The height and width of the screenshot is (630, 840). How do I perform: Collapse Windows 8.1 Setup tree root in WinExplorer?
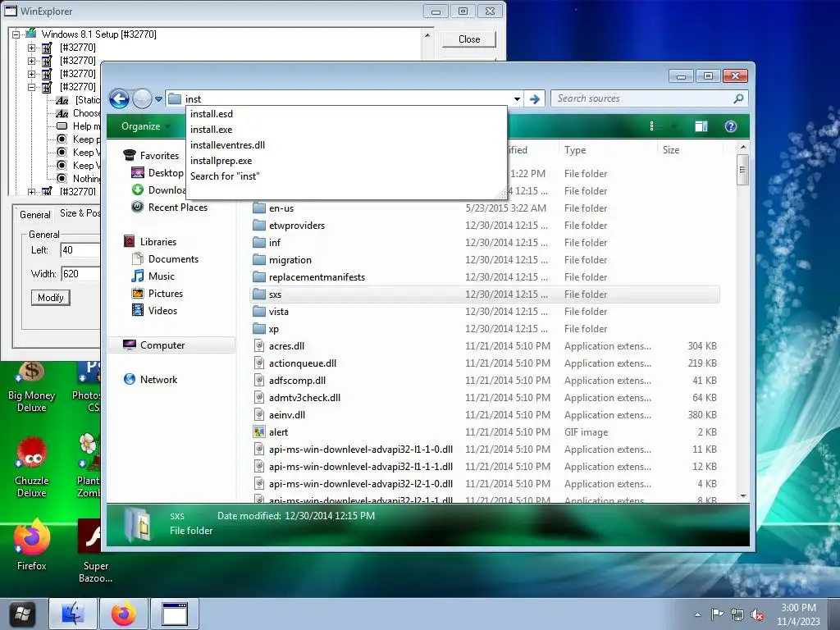point(16,34)
